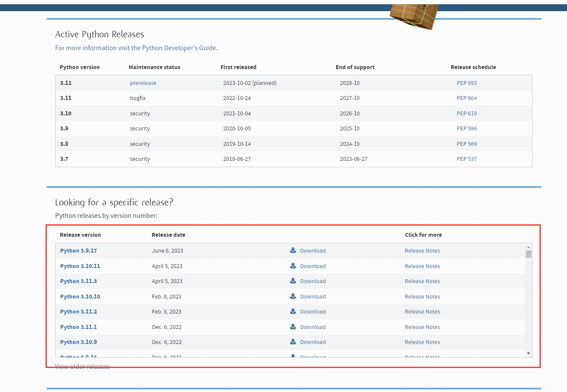567x392 pixels.
Task: Open the Python 3.10.9 release page
Action: click(x=79, y=342)
